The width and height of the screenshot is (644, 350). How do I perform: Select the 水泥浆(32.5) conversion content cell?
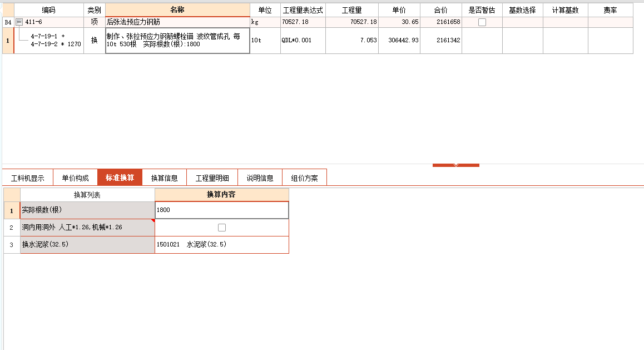[221, 245]
